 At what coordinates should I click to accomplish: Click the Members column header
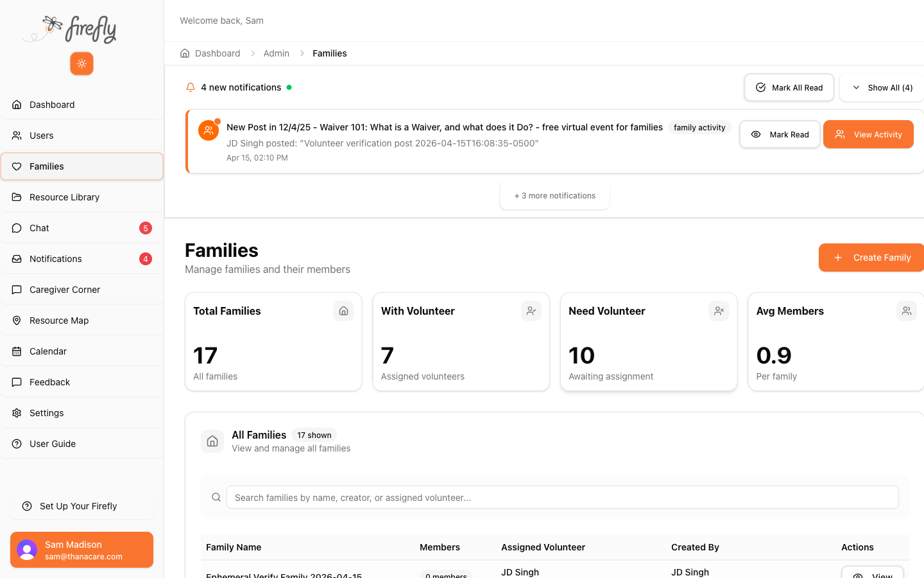tap(440, 547)
